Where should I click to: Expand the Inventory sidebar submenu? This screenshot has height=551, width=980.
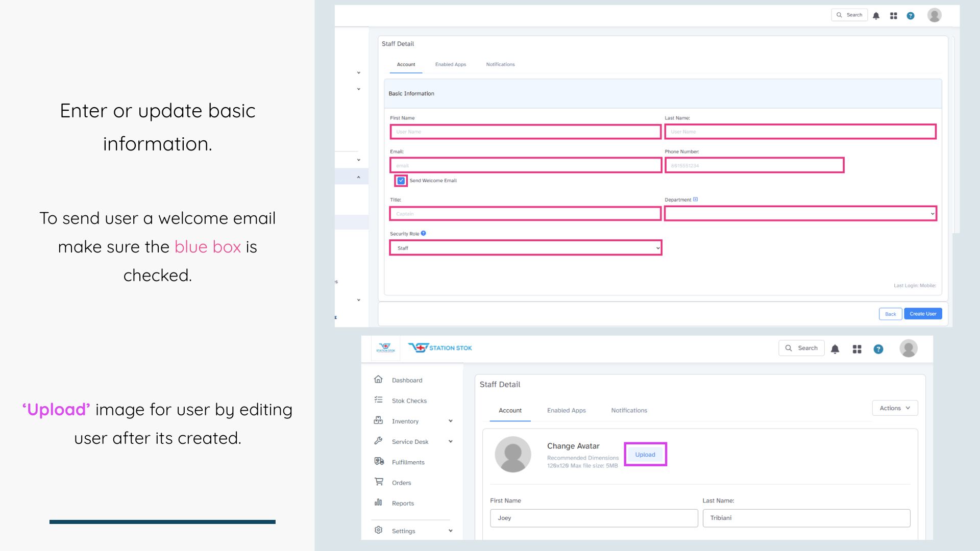(450, 421)
